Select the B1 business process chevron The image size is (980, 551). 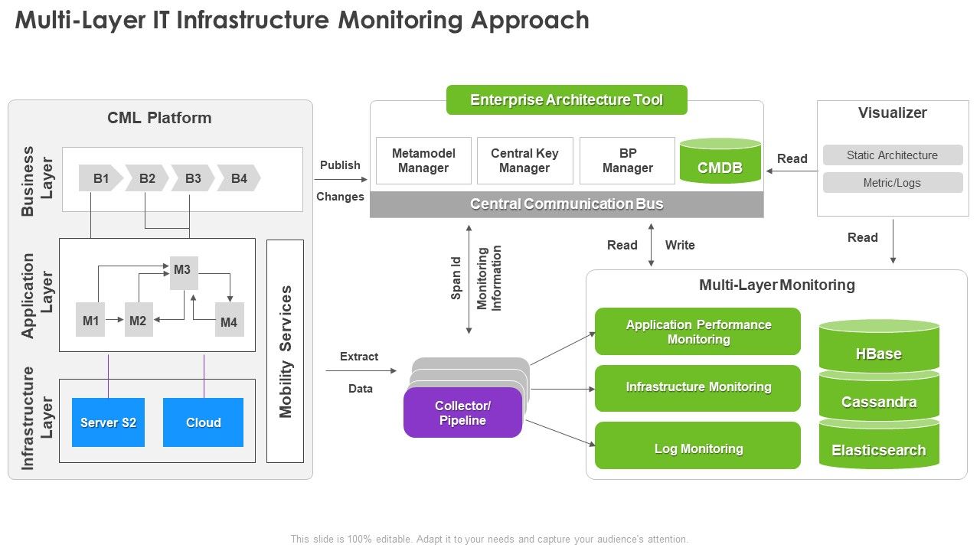pyautogui.click(x=101, y=178)
